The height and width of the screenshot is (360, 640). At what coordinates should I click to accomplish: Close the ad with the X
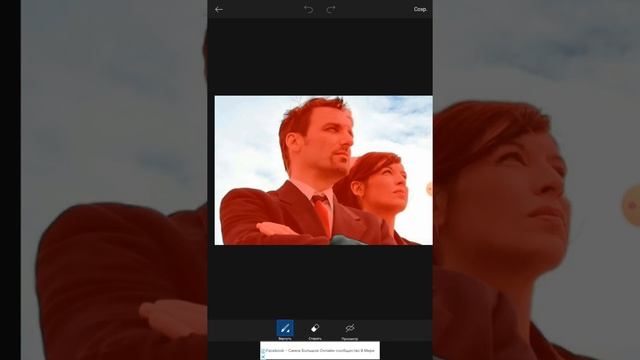pos(263,357)
